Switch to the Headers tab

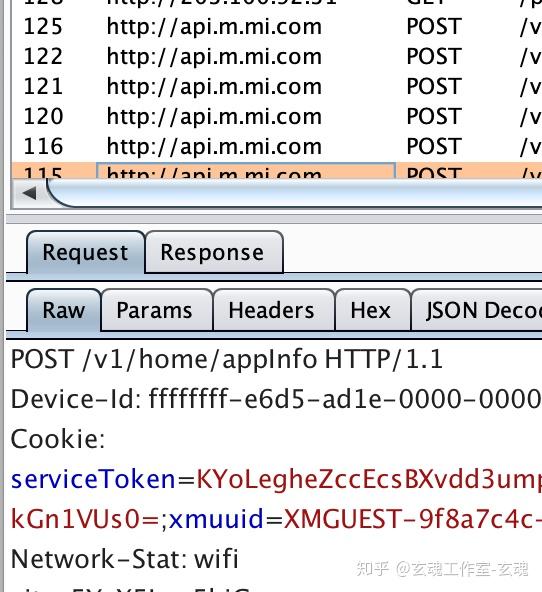[274, 310]
